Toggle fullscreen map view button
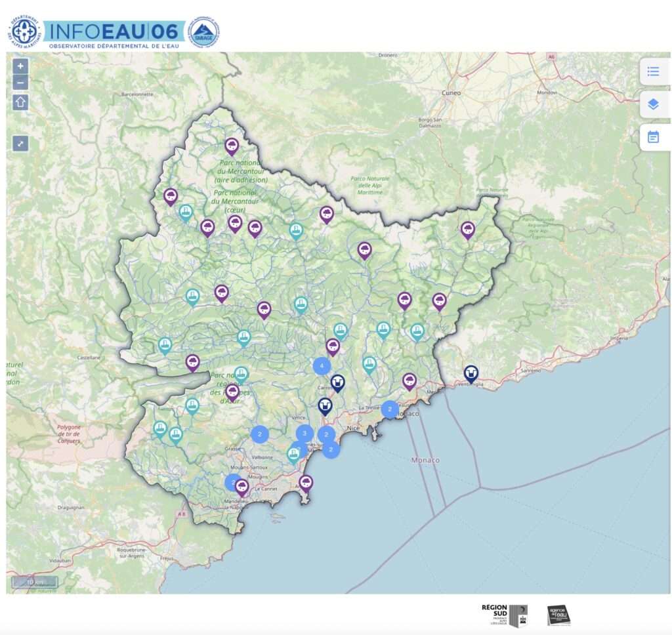672x635 pixels. tap(20, 143)
